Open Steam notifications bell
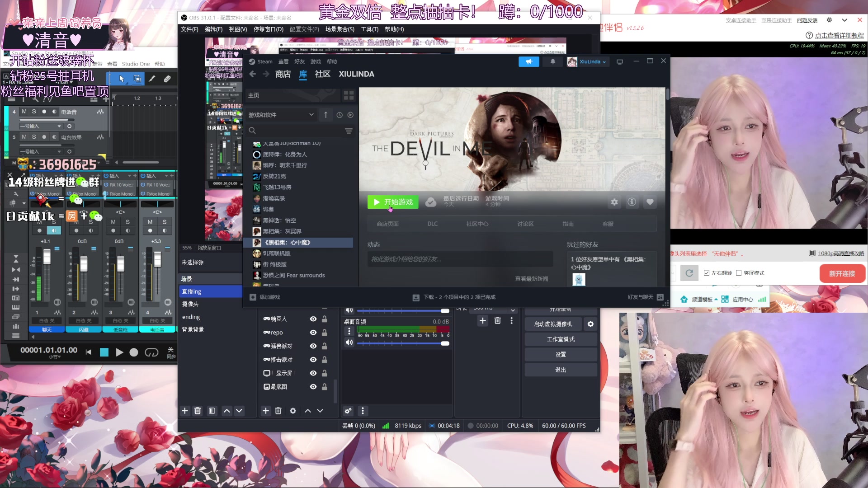The height and width of the screenshot is (488, 868). point(552,61)
